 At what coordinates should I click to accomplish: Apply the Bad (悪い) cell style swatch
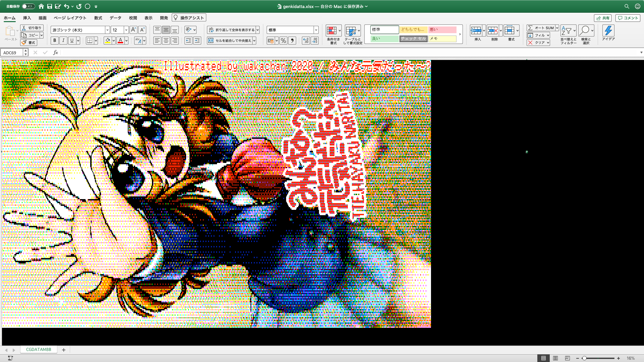pos(442,29)
